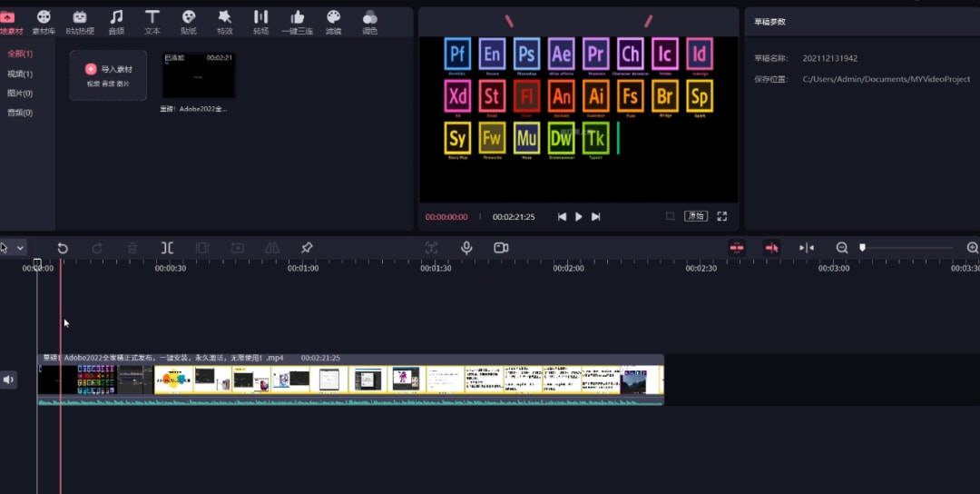The height and width of the screenshot is (494, 980).
Task: Click the playhead handle at timeline start
Action: coord(37,264)
